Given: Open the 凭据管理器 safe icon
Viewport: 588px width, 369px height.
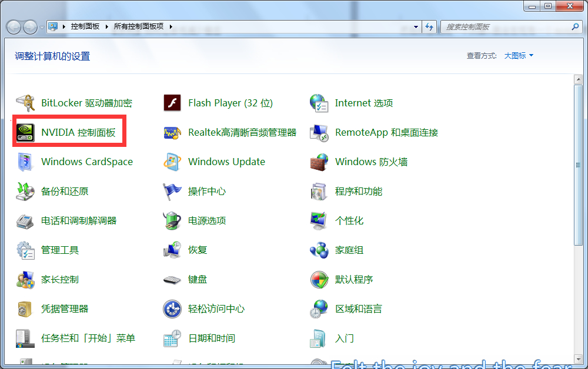Looking at the screenshot, I should click(25, 308).
